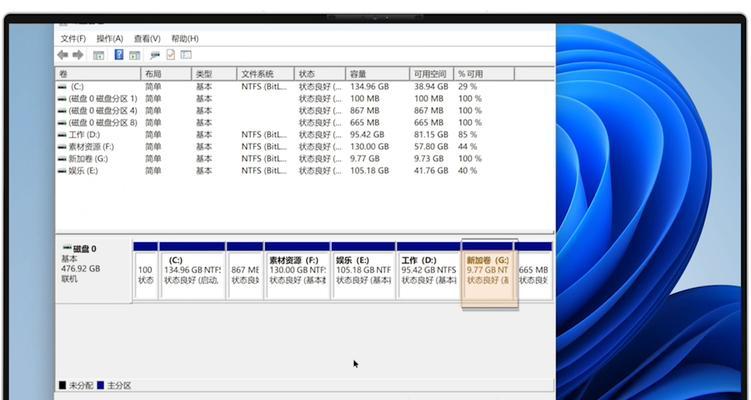Click the 95.42 GB capacity cell in the list
The image size is (751, 400).
[x=367, y=135]
